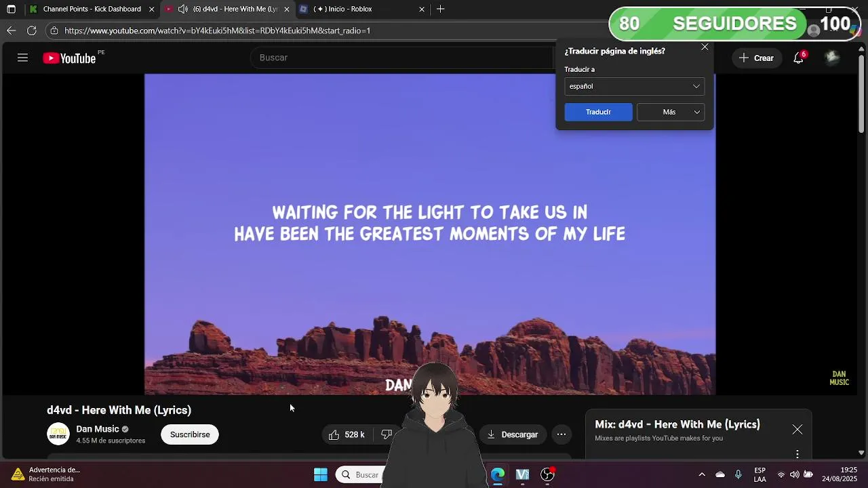Click Mix: d4vd - Here With Me heading
This screenshot has height=488, width=868.
coord(677,424)
